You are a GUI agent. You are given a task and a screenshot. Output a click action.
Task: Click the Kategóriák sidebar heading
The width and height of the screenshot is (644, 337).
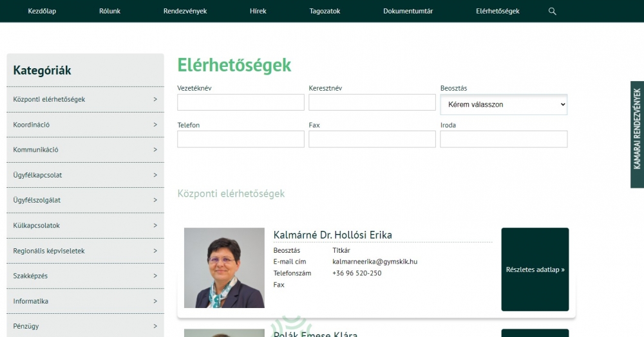pyautogui.click(x=42, y=71)
